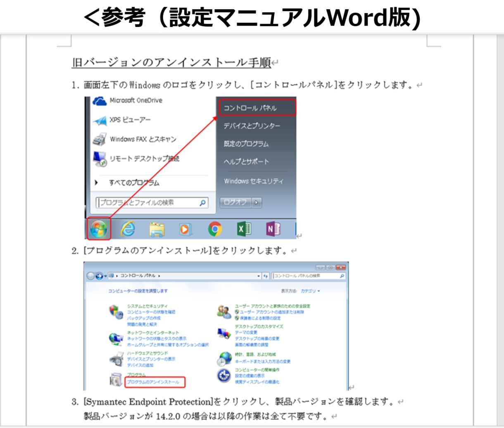Click the magnifier icon in Start search box
Screen dimensions: 504x428
(x=202, y=203)
